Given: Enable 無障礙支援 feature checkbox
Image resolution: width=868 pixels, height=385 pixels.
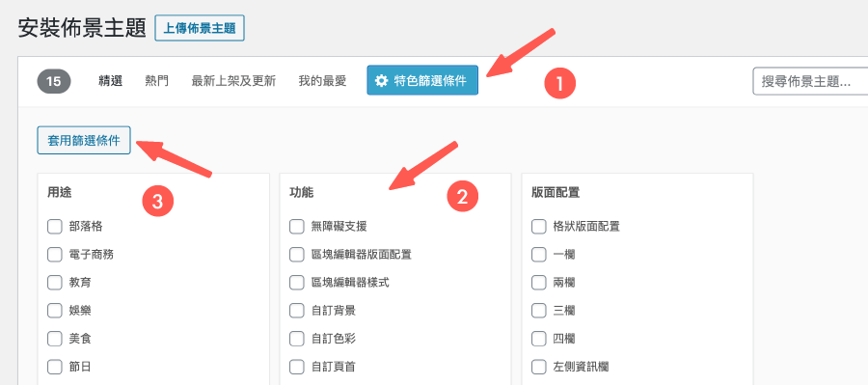Looking at the screenshot, I should 297,227.
